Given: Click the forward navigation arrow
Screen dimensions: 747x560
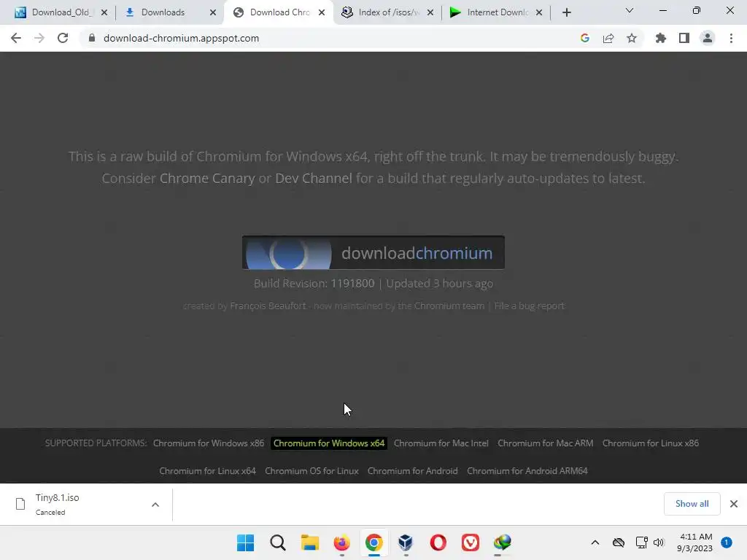Looking at the screenshot, I should pyautogui.click(x=39, y=38).
